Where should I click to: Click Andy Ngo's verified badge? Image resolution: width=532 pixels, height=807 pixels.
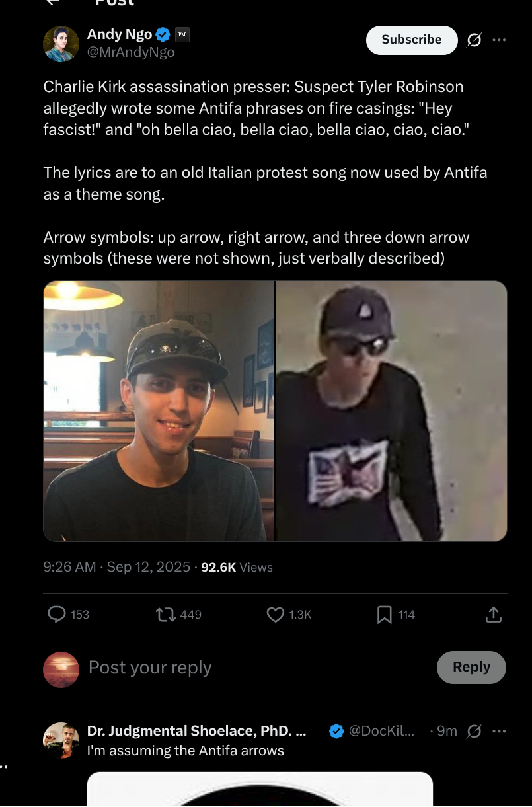tap(163, 34)
